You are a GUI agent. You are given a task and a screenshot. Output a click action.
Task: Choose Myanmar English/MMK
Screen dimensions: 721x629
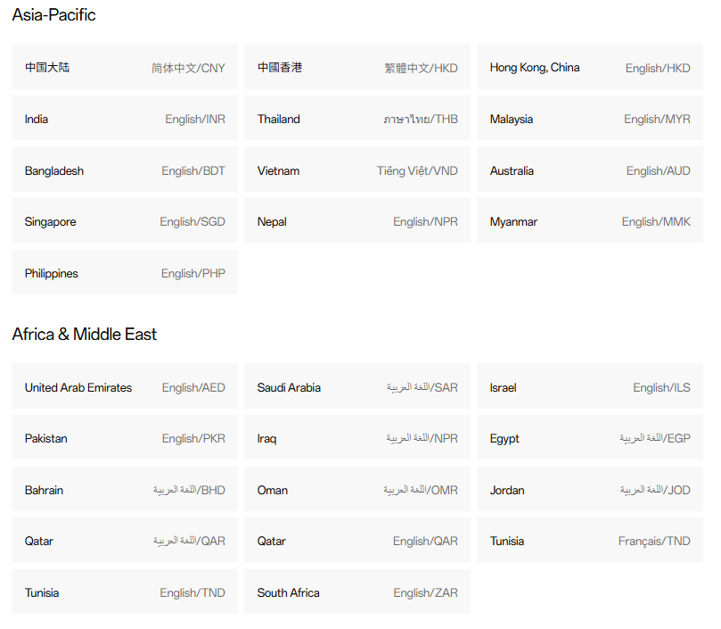tap(589, 221)
